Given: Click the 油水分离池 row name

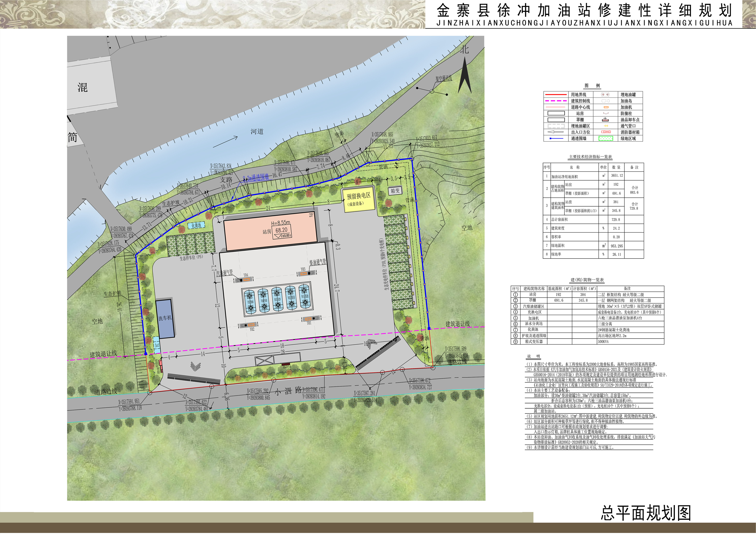Looking at the screenshot, I should click(x=533, y=324).
